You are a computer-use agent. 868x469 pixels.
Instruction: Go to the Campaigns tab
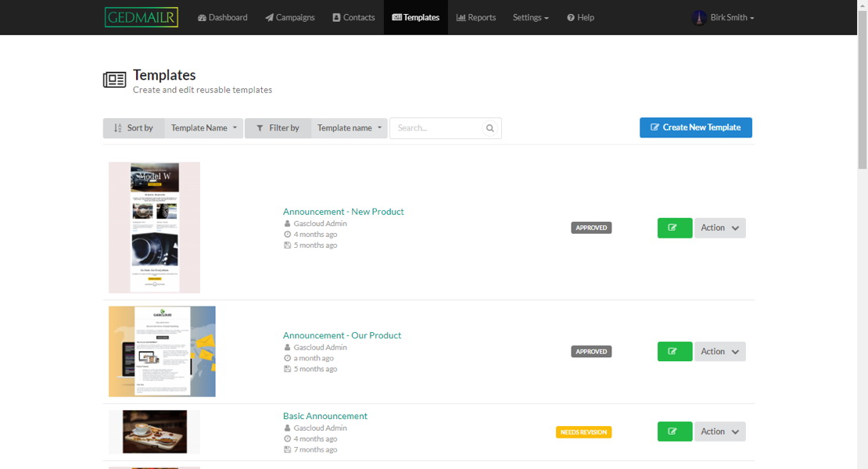pos(289,17)
